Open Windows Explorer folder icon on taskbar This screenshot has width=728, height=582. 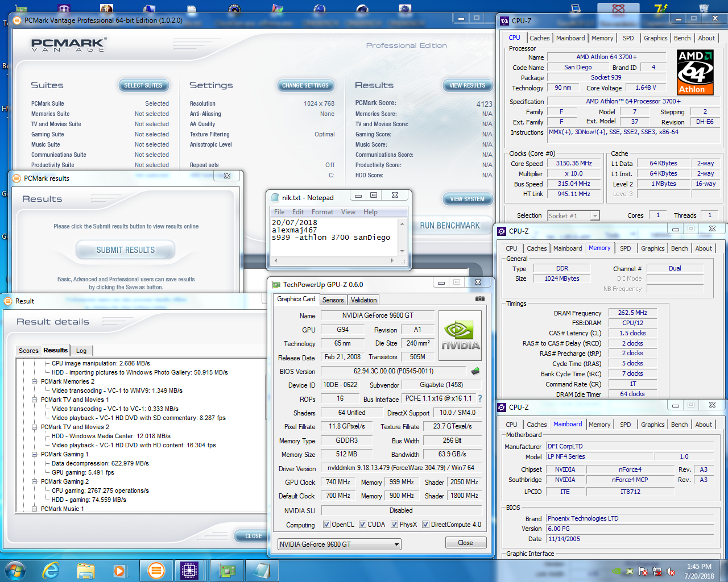[86, 570]
